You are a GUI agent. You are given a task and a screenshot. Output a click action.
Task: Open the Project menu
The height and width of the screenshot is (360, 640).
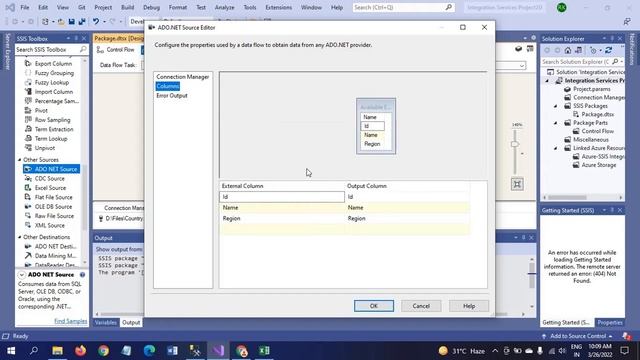(x=103, y=8)
